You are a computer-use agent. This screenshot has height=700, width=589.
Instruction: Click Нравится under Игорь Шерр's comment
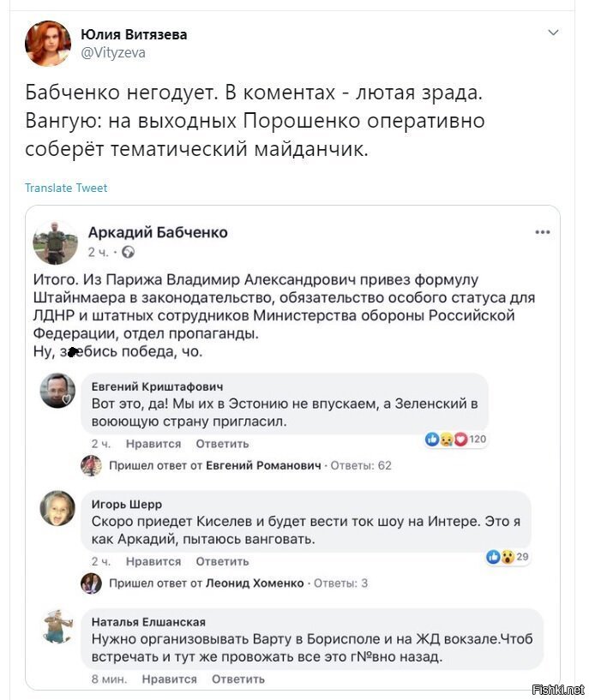coord(153,561)
